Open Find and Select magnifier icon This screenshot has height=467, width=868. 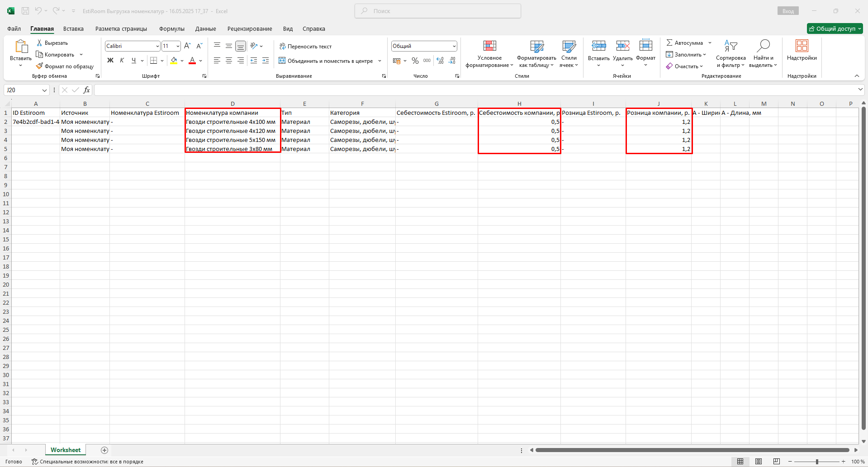pyautogui.click(x=763, y=46)
